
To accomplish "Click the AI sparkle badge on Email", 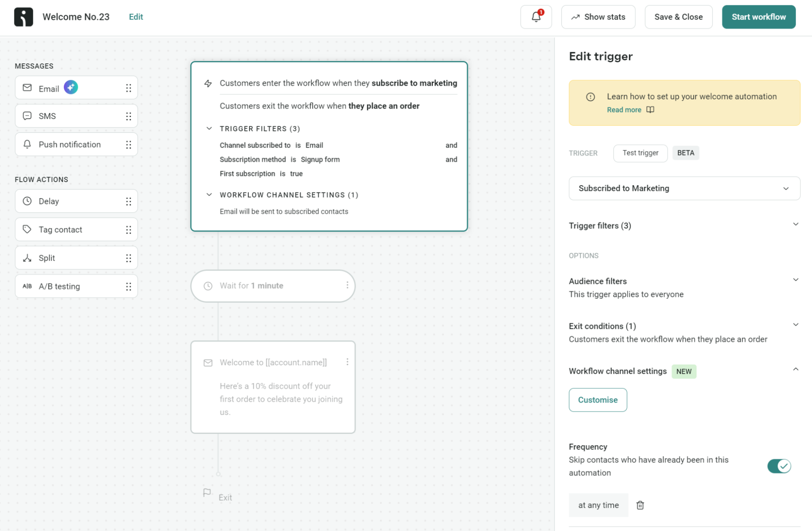I will click(71, 87).
